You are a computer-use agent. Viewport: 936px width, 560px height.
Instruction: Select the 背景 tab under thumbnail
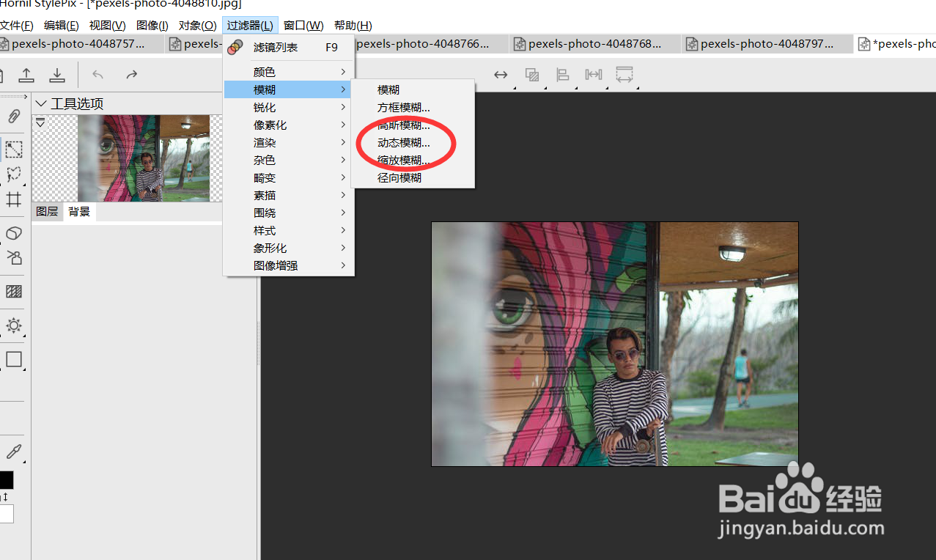coord(79,211)
